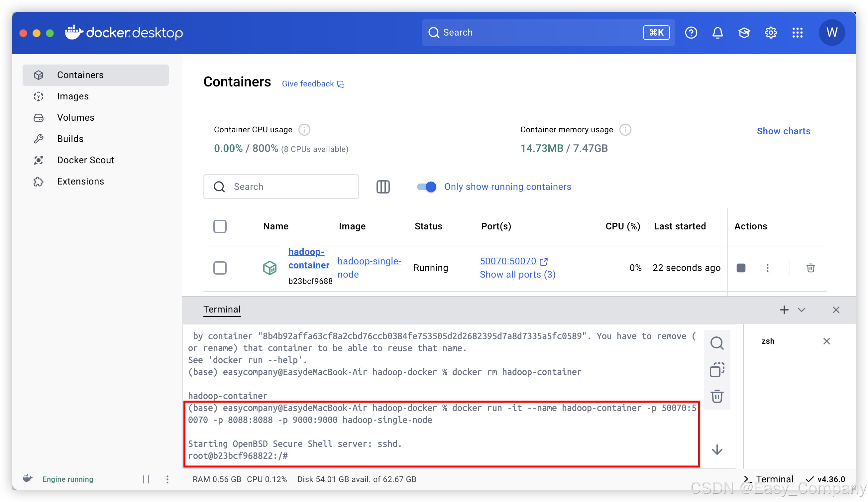
Task: Open the hadoop-container name link
Action: [309, 258]
